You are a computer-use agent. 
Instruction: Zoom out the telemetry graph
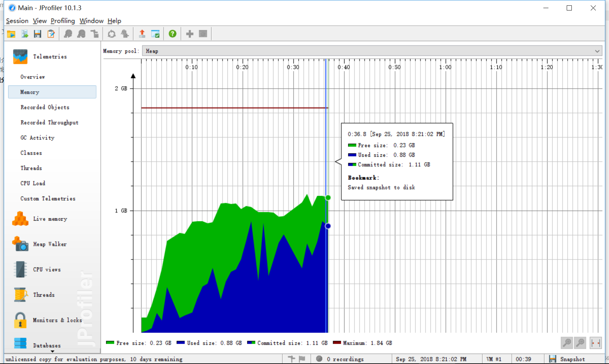(x=580, y=343)
